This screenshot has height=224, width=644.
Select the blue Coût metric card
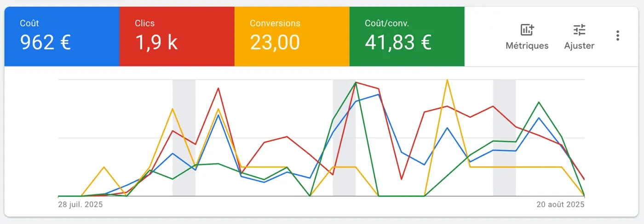[x=62, y=36]
